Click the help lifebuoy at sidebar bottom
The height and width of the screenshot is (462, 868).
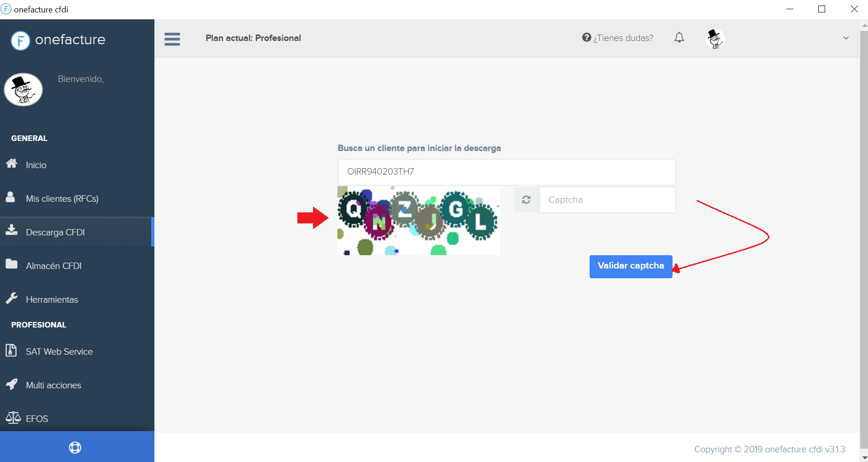pos(75,447)
